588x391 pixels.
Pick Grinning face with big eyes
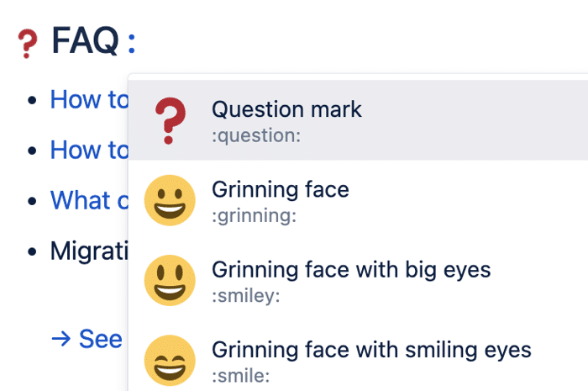point(358,280)
